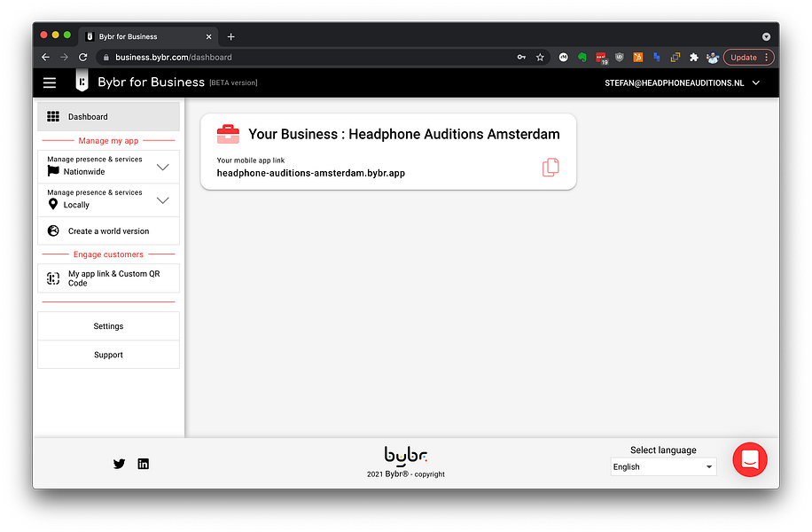Click the Twitter icon in the footer
This screenshot has height=532, width=812.
click(x=119, y=463)
